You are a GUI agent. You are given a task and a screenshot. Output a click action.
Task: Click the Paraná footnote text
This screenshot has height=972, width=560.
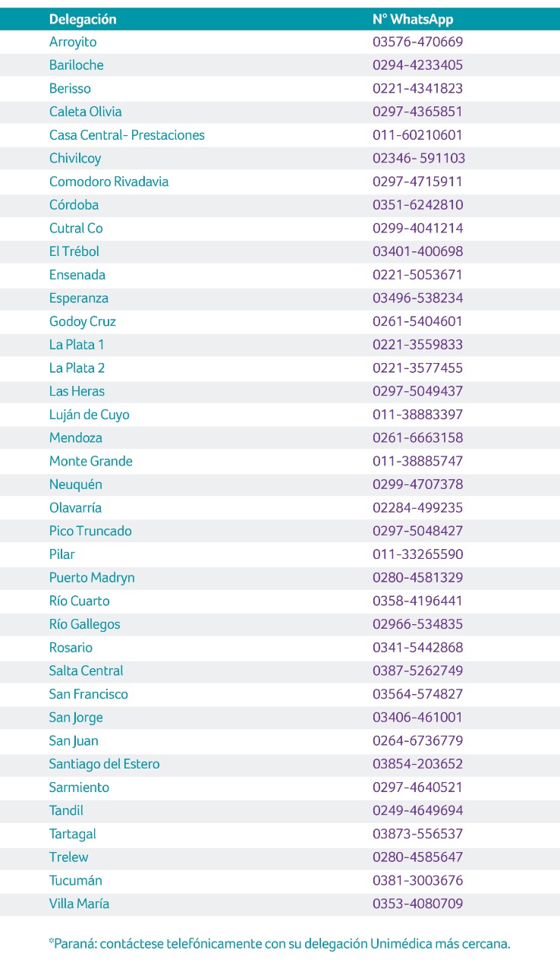click(280, 944)
